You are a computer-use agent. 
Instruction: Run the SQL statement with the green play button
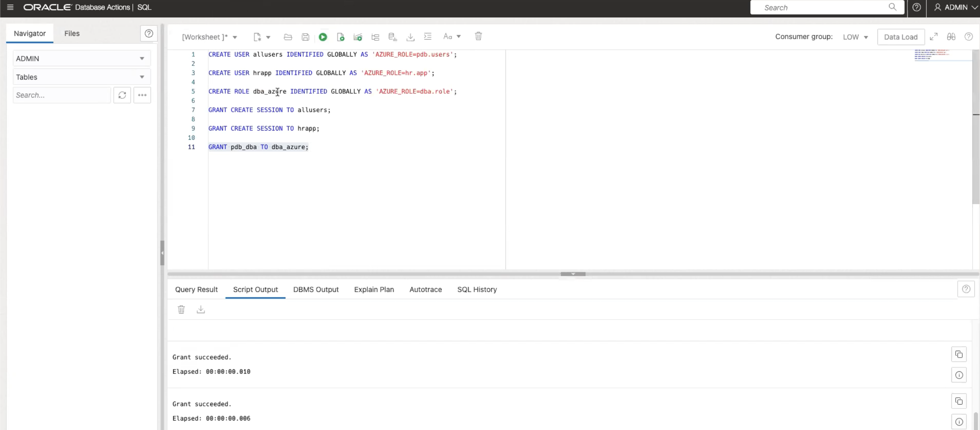point(323,37)
